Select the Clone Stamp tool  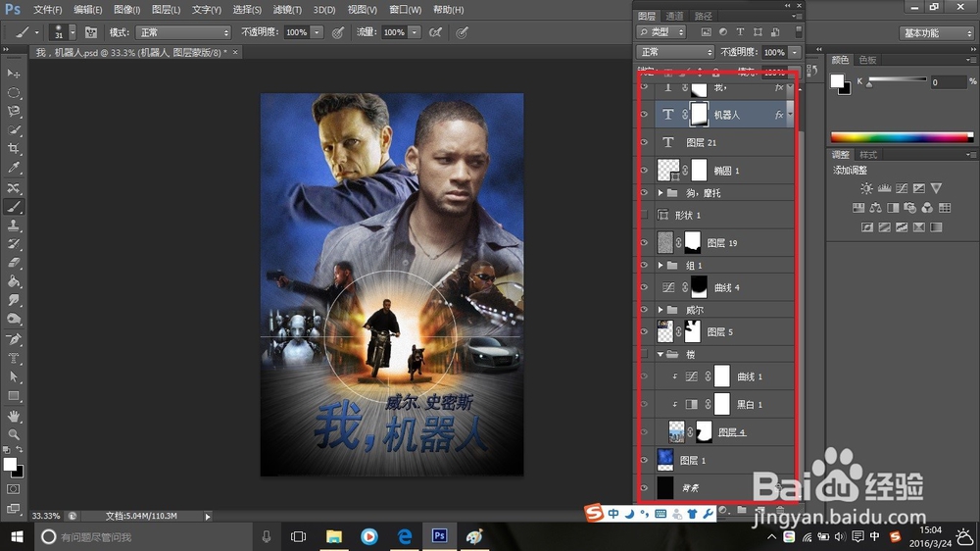[x=13, y=225]
